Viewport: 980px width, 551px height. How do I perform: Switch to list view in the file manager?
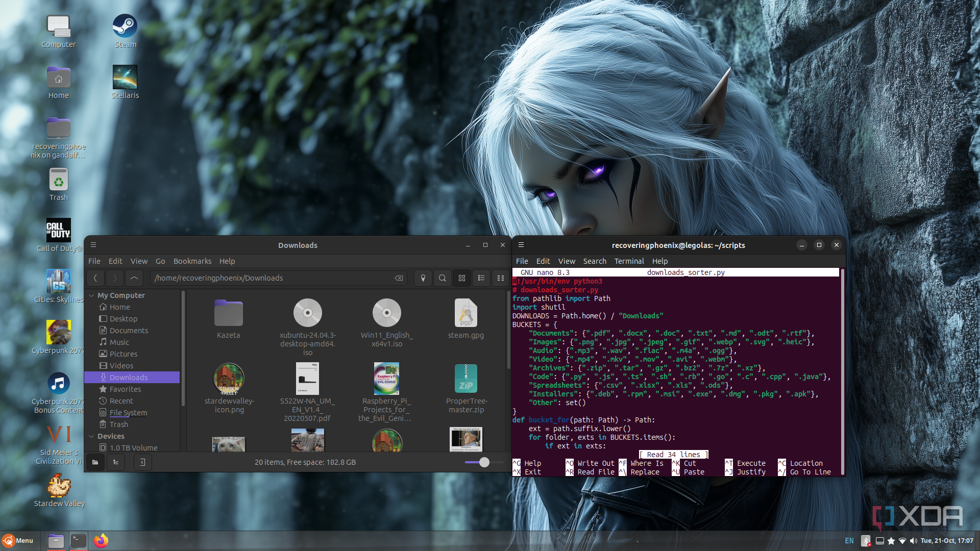[481, 278]
